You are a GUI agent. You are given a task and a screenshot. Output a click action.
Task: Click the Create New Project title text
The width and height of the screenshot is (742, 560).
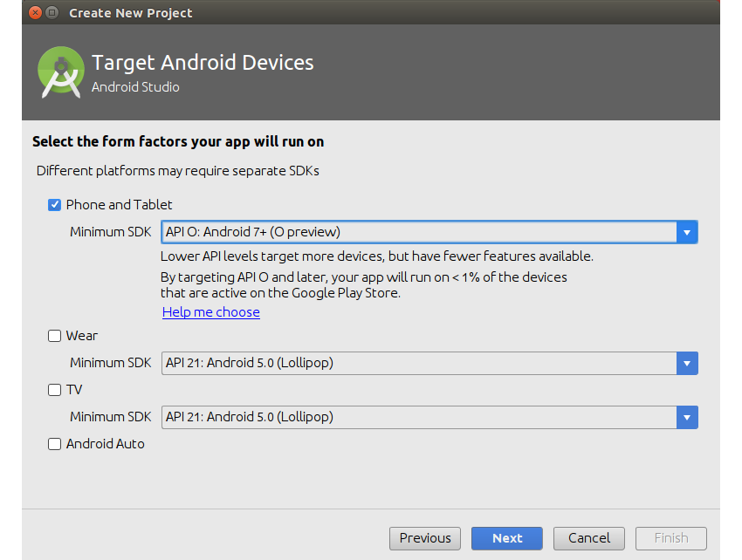(131, 13)
